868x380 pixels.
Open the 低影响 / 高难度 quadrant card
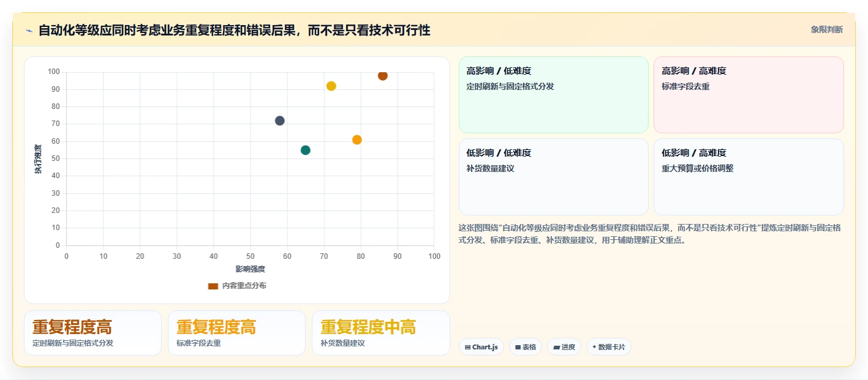[749, 177]
